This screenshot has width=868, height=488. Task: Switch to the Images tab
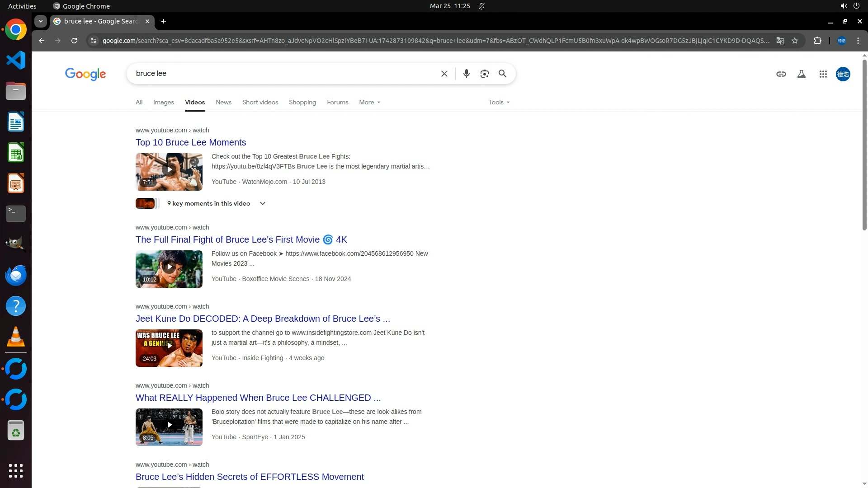[x=163, y=102]
